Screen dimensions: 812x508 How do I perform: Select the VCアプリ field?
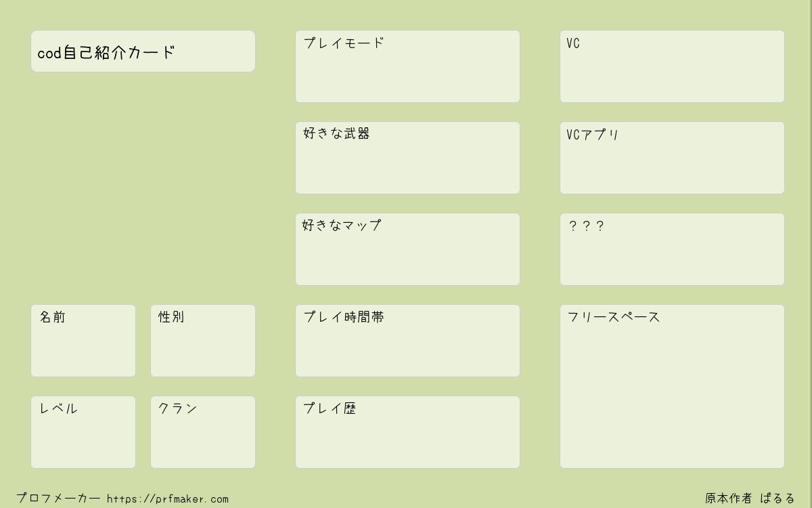pyautogui.click(x=672, y=158)
